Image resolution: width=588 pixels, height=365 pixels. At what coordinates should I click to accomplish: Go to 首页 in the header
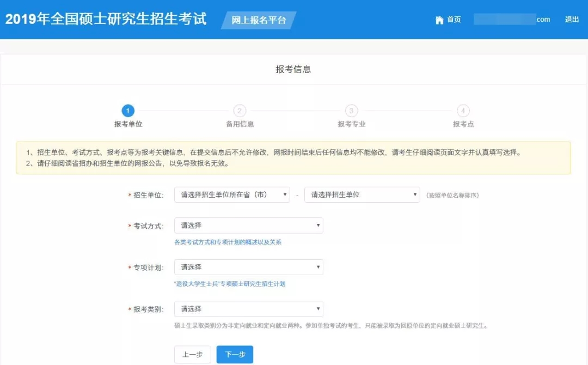click(454, 20)
